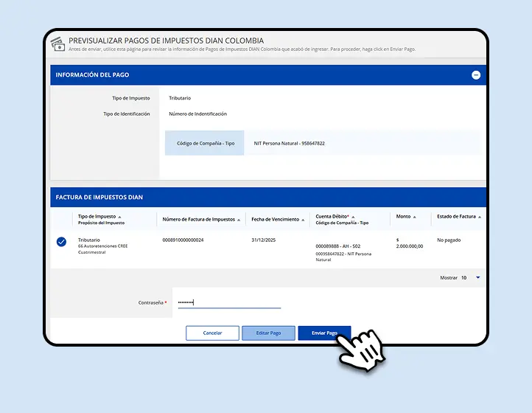Select the Previsualizar Pagos de Impuestos title

tap(166, 41)
